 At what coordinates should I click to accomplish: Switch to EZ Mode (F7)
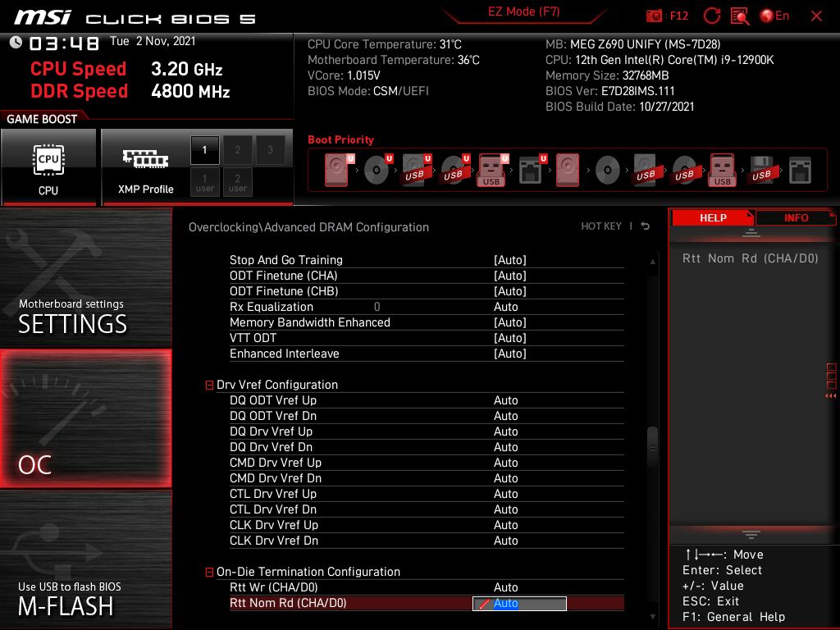pos(523,11)
